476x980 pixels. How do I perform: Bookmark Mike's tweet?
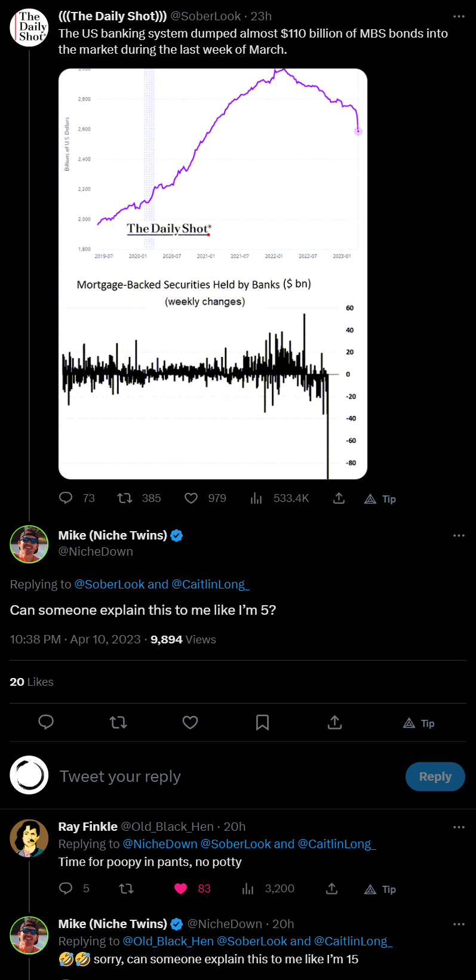click(x=262, y=723)
